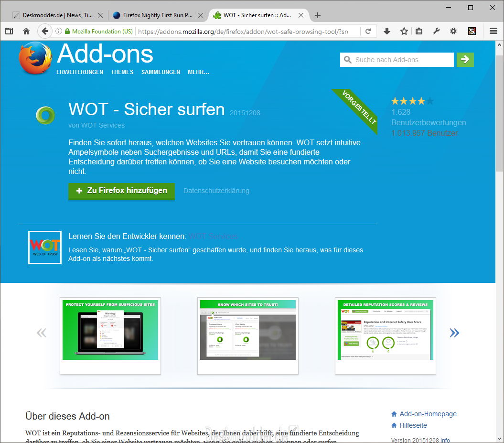Click the scrollbar down arrow
Viewport: 504px width, 443px height.
(500, 439)
